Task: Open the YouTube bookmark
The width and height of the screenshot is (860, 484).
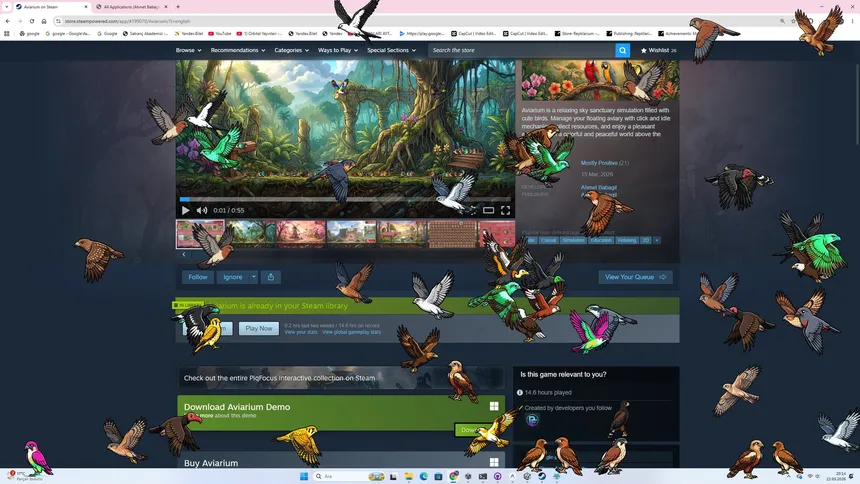Action: click(219, 33)
